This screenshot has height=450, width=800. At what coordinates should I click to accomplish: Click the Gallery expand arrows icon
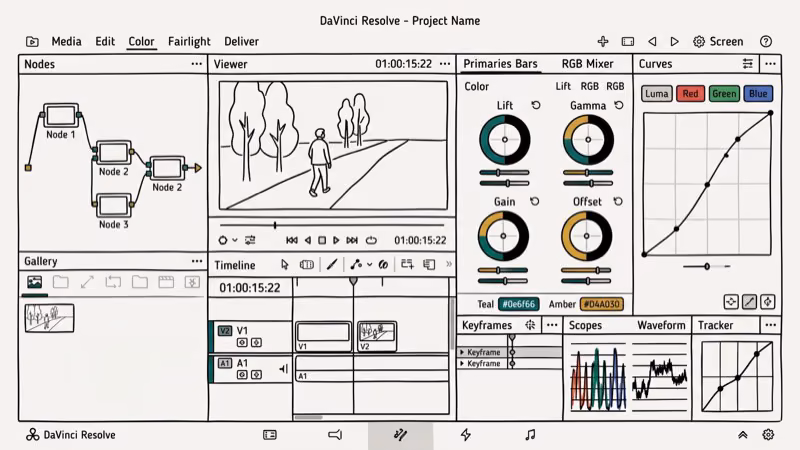point(87,282)
